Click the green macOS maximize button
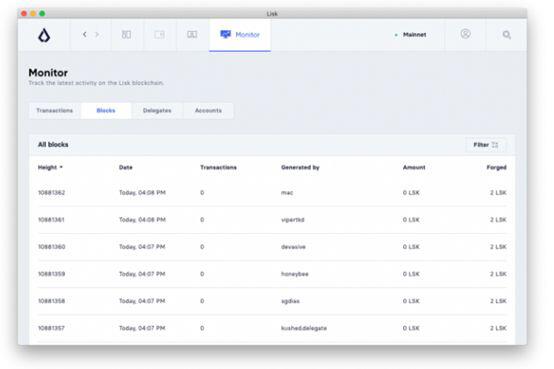 pyautogui.click(x=42, y=13)
